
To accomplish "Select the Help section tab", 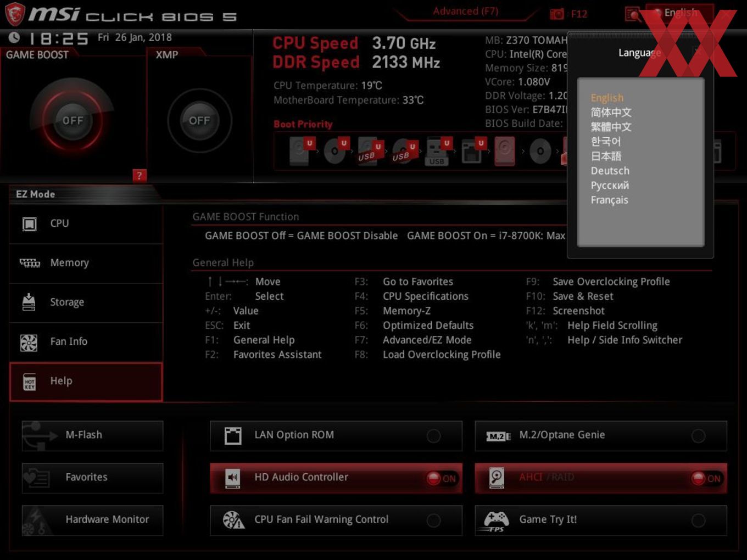I will 86,381.
